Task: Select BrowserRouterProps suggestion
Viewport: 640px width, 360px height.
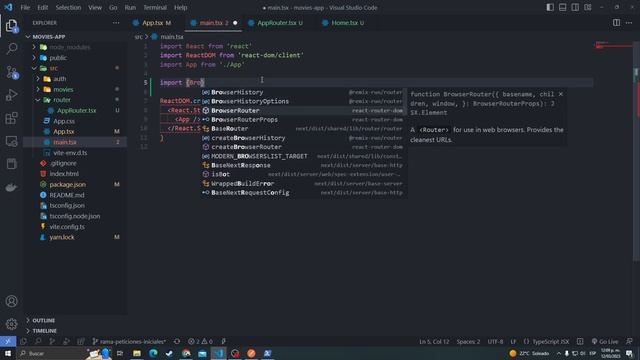Action: [x=302, y=120]
